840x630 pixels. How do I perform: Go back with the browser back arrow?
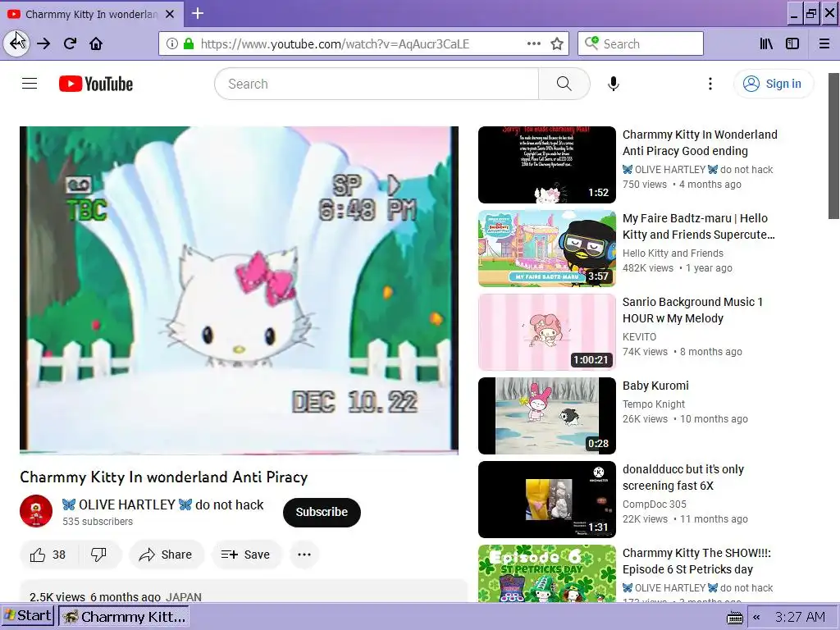(16, 43)
